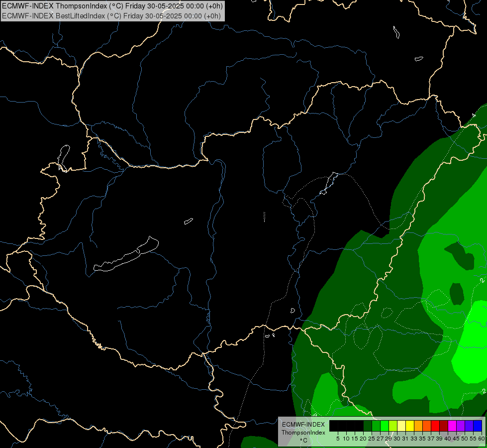487x448 pixels.
Task: Select the dark green 20–25 legend swatch
Action: 368,426
